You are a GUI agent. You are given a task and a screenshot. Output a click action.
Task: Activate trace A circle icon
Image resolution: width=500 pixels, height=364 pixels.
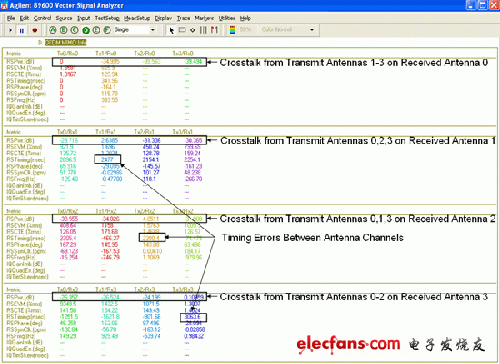tap(53, 30)
